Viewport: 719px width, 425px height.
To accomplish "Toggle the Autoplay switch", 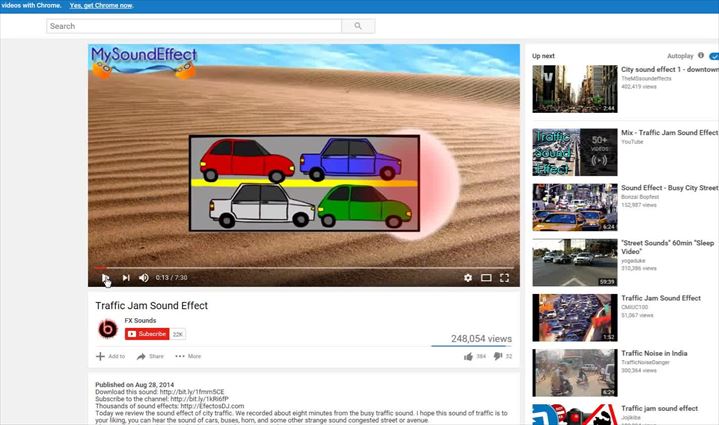I will [714, 56].
